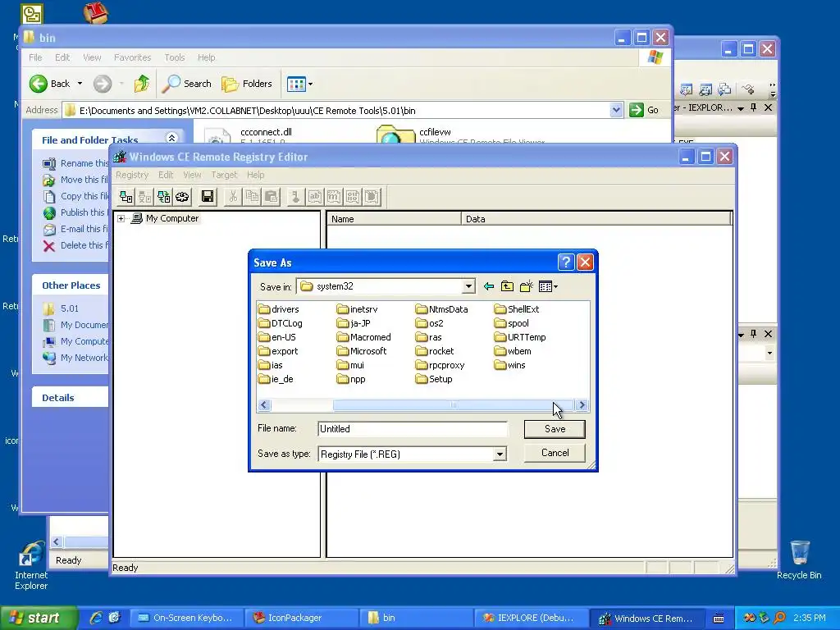840x630 pixels.
Task: Select the URTTemp folder name
Action: point(527,337)
